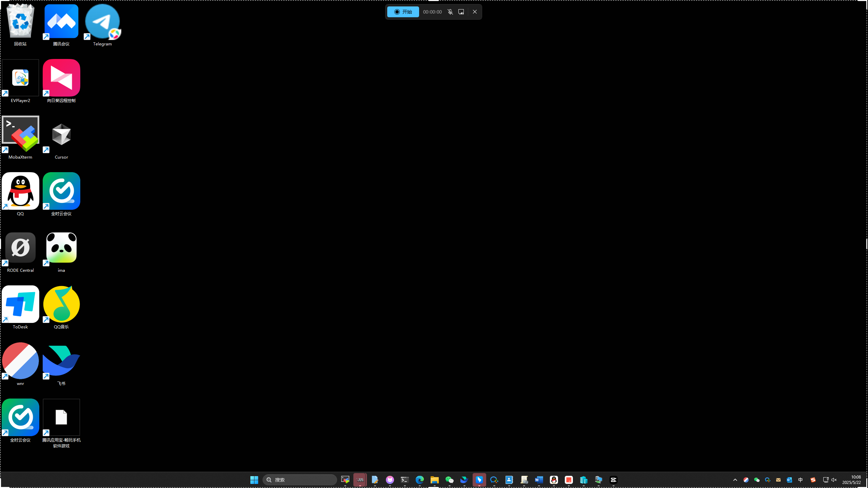Toggle the muted volume tray icon
The width and height of the screenshot is (868, 488).
point(834,480)
